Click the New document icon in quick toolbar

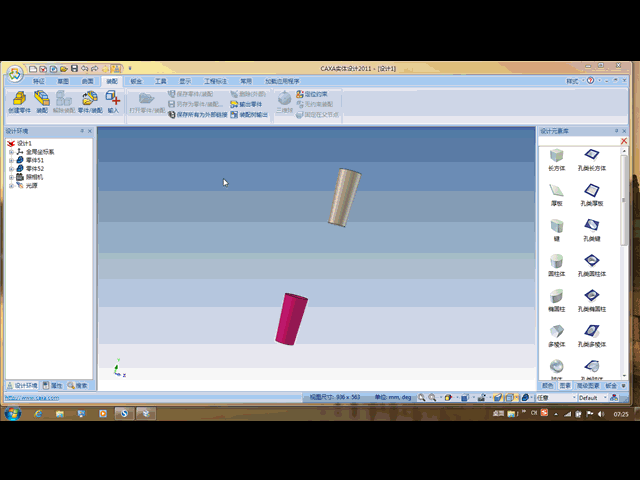(33, 69)
